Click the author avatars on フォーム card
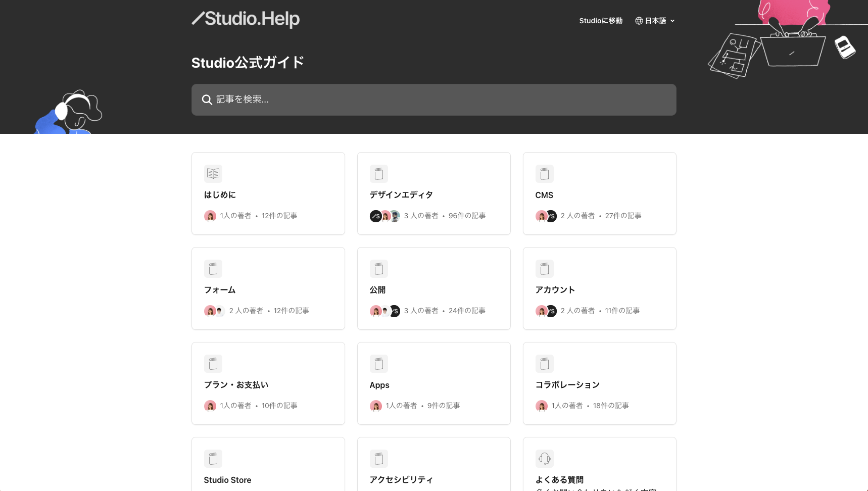The width and height of the screenshot is (868, 491). (x=215, y=311)
